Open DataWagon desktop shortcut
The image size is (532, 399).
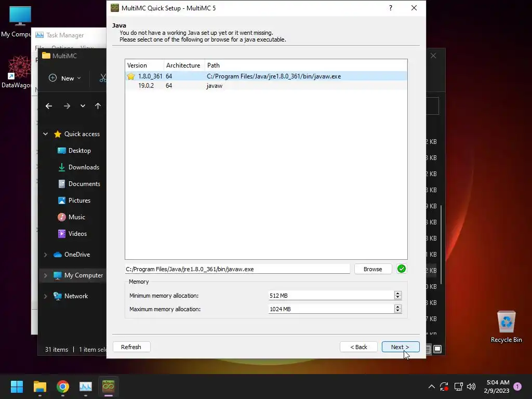pos(16,72)
